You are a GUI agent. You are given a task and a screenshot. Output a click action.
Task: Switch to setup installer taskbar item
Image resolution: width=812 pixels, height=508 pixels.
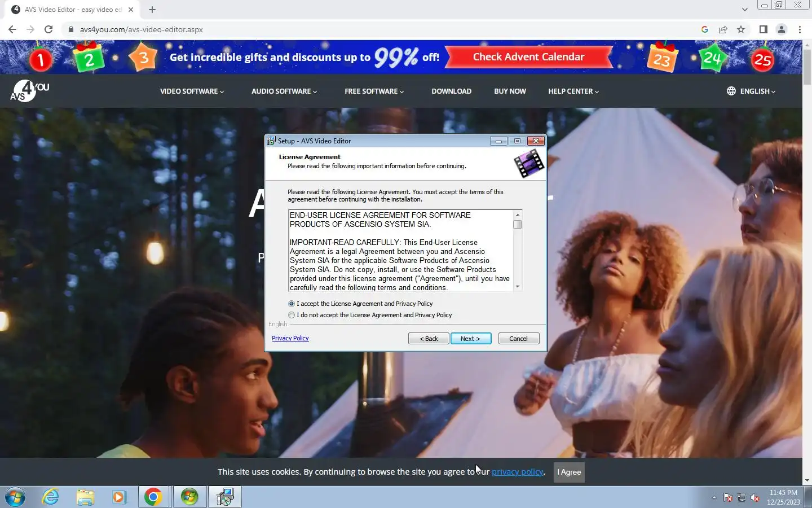pos(225,497)
